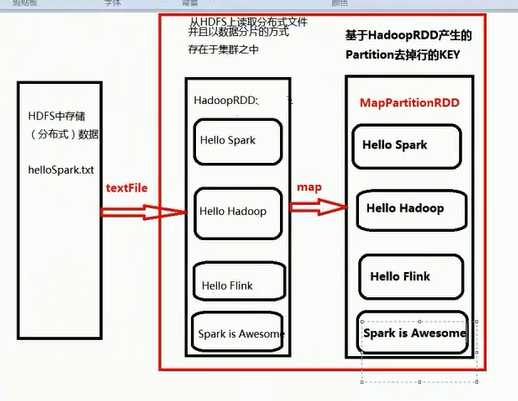Select "Hello Hadoop" box inside HadoopRDD
Viewport: 518px width, 401px height.
(238, 213)
